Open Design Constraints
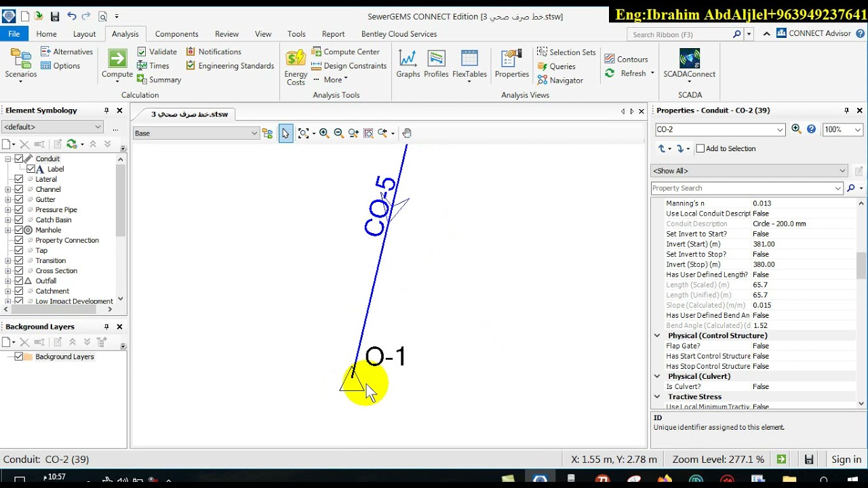Screen dimensions: 868x488 tap(349, 66)
